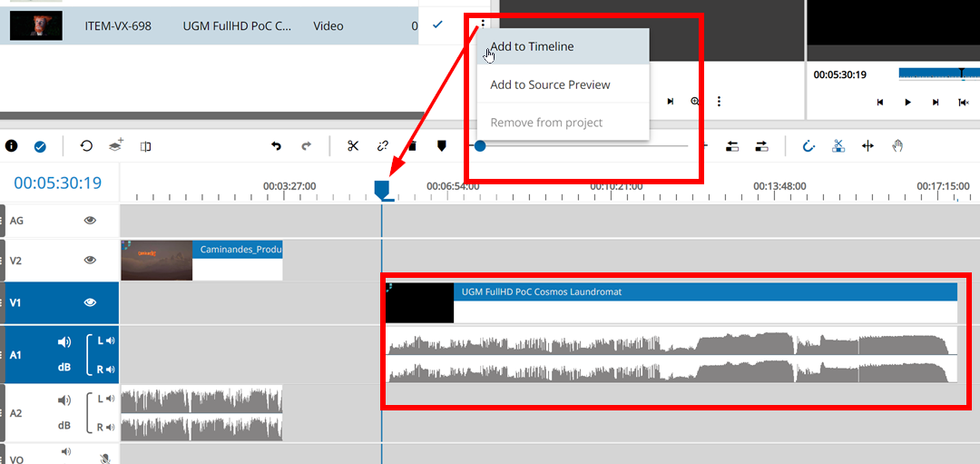Image resolution: width=980 pixels, height=464 pixels.
Task: Toggle visibility of the V2 track
Action: (90, 261)
